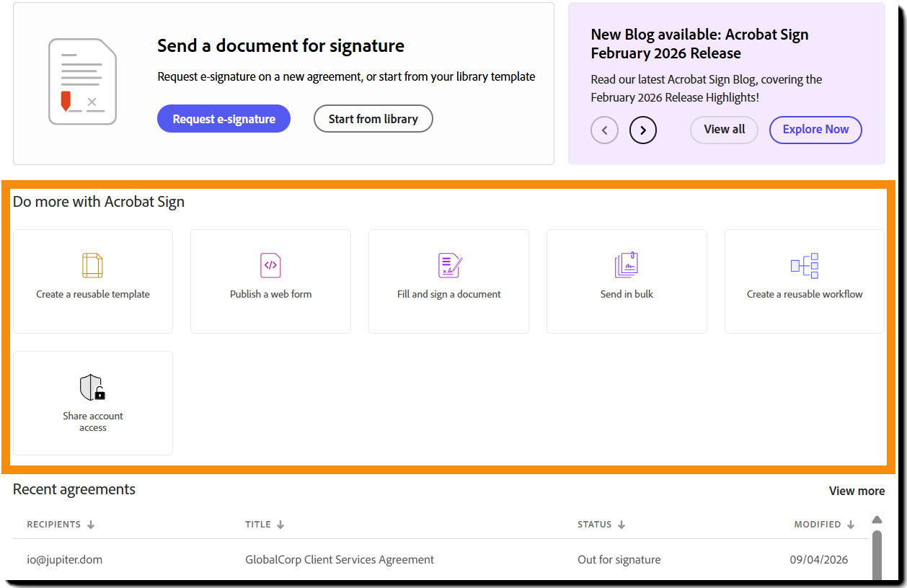Sort agreements by Recipients column
The width and height of the screenshot is (907, 588).
point(61,525)
